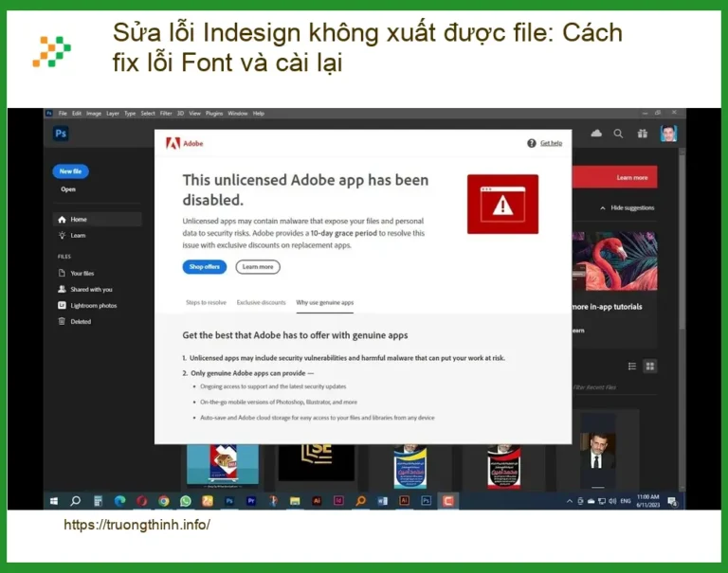Click the search magnifier in Photoshop header

618,134
